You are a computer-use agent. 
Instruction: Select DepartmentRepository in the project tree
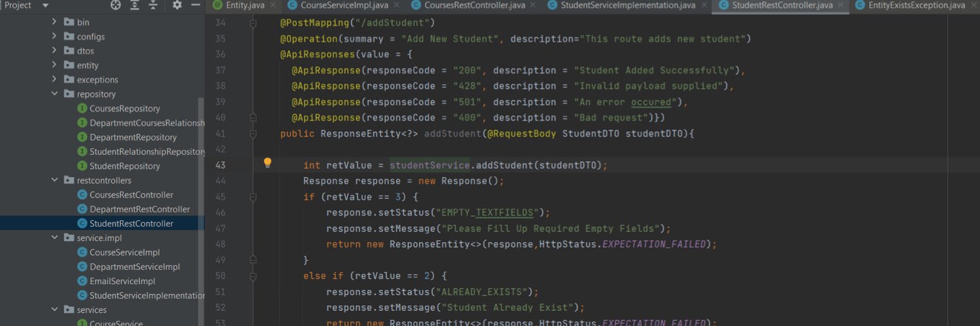tap(133, 137)
